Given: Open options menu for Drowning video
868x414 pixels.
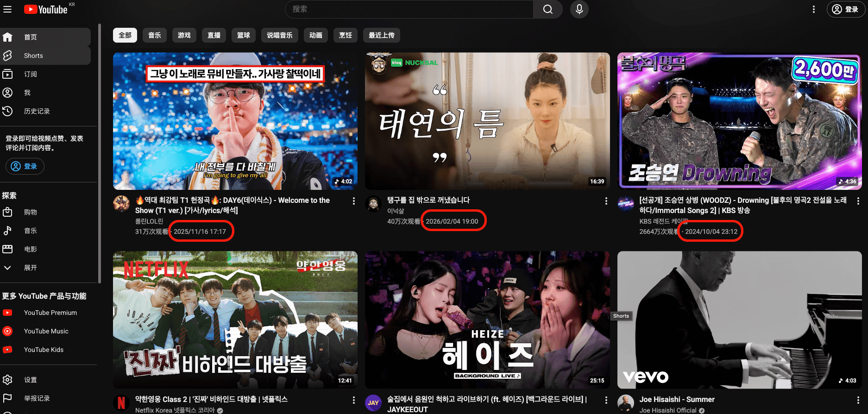Looking at the screenshot, I should [858, 201].
